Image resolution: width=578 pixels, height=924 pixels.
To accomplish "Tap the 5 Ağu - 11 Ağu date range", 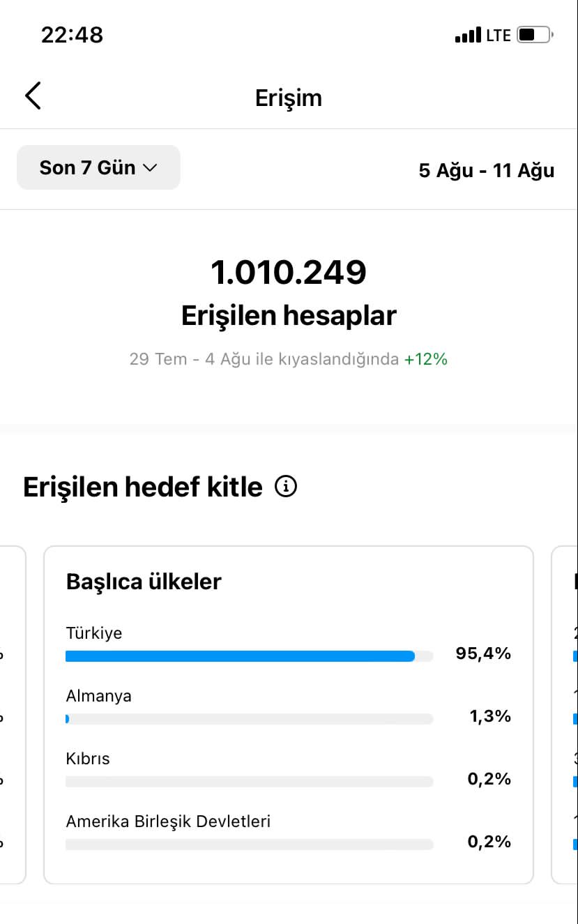I will click(487, 170).
